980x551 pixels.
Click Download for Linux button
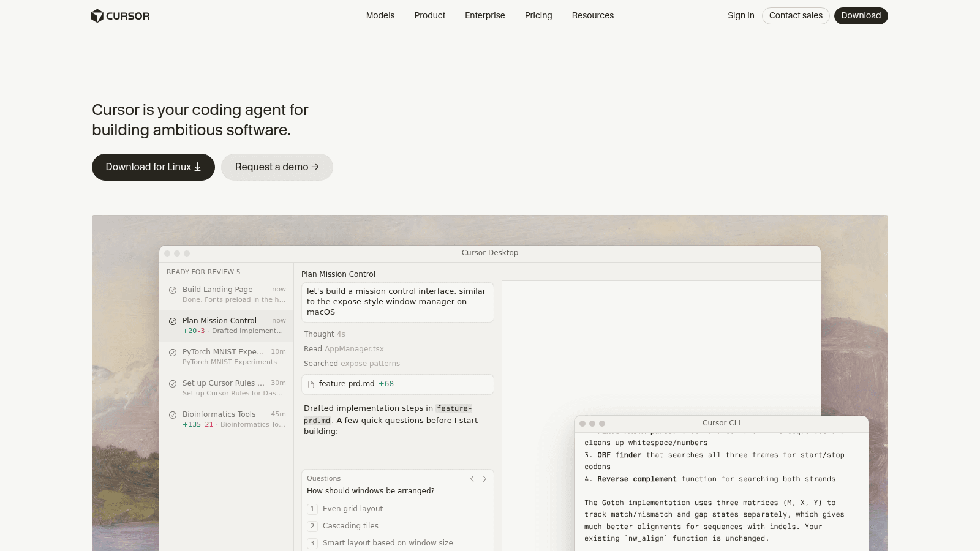[153, 167]
